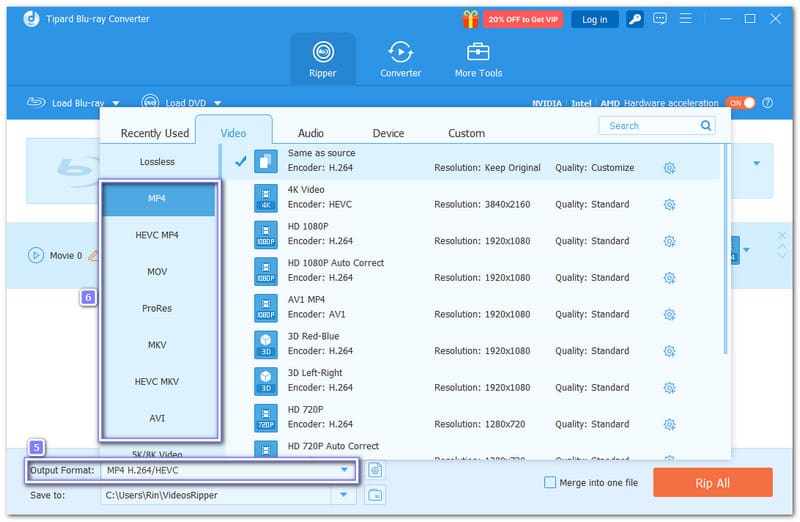This screenshot has width=800, height=522.
Task: Select MKV format category
Action: coord(159,345)
